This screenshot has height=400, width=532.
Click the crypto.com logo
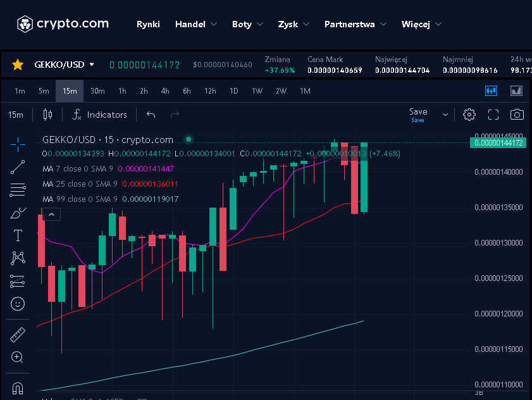click(x=63, y=24)
